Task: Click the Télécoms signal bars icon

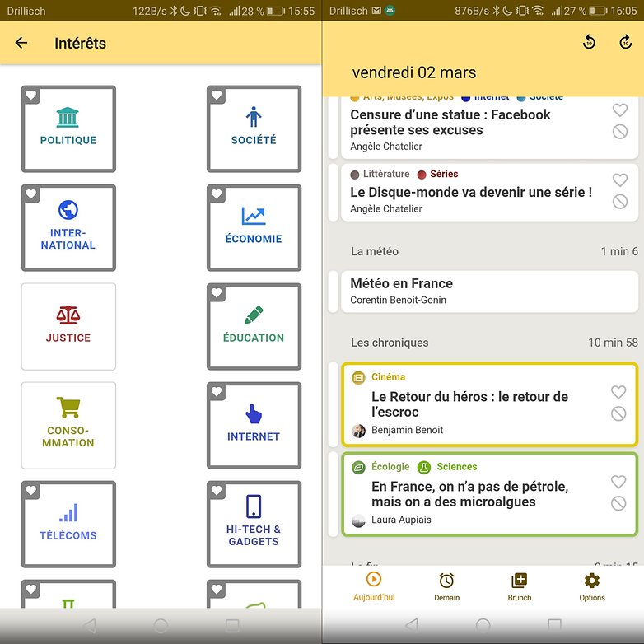Action: click(x=68, y=512)
